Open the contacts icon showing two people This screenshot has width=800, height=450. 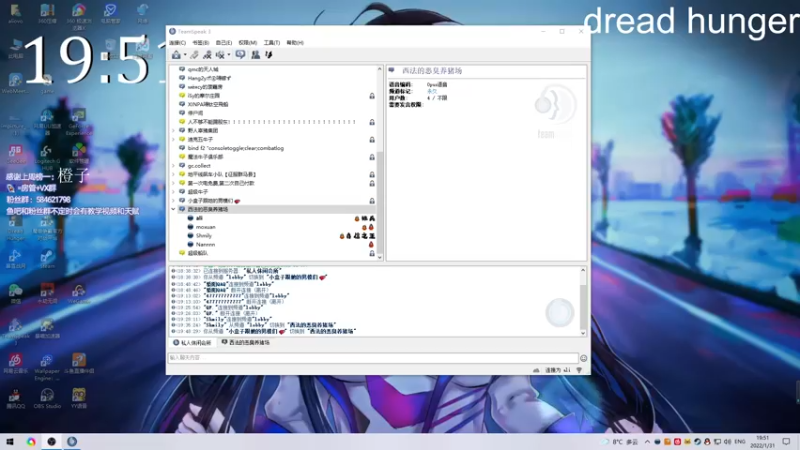[x=256, y=55]
